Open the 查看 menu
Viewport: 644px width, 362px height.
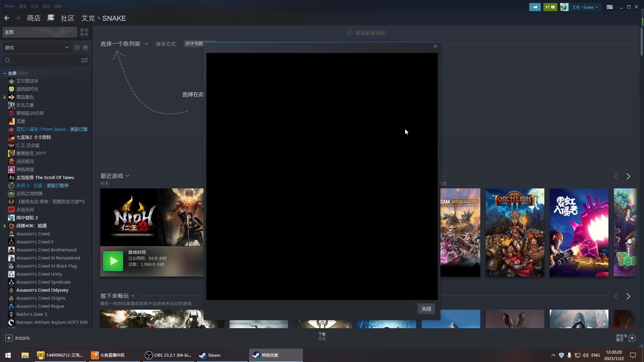click(x=23, y=6)
